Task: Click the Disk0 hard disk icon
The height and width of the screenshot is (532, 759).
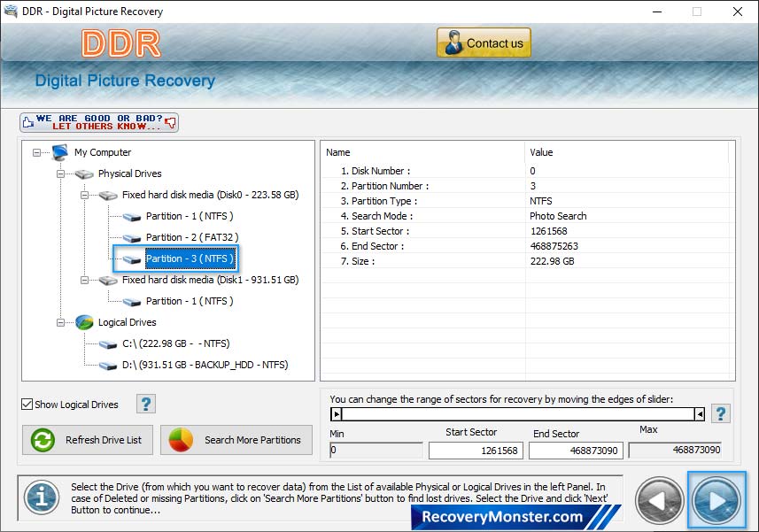Action: tap(108, 196)
